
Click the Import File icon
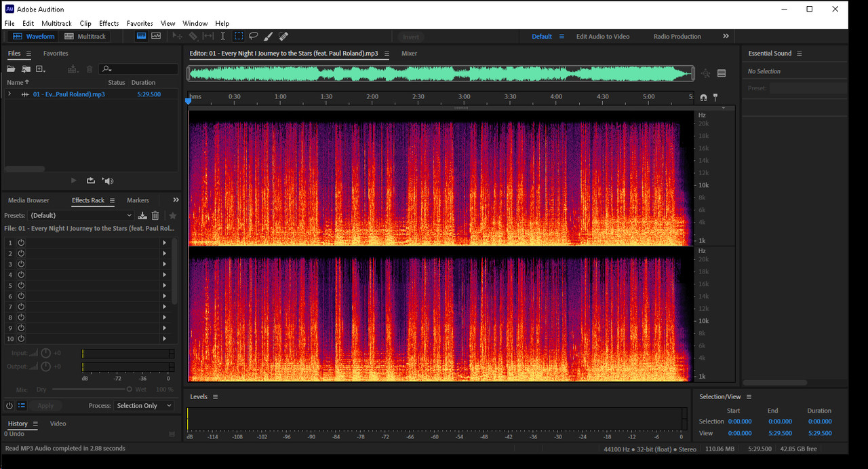coord(26,69)
